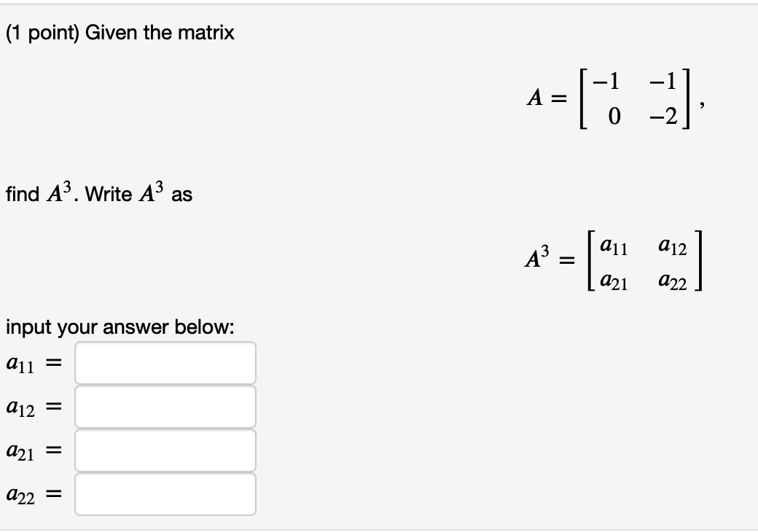Click the 'A³ =' label left of matrix
This screenshot has width=758, height=532.
click(x=550, y=257)
